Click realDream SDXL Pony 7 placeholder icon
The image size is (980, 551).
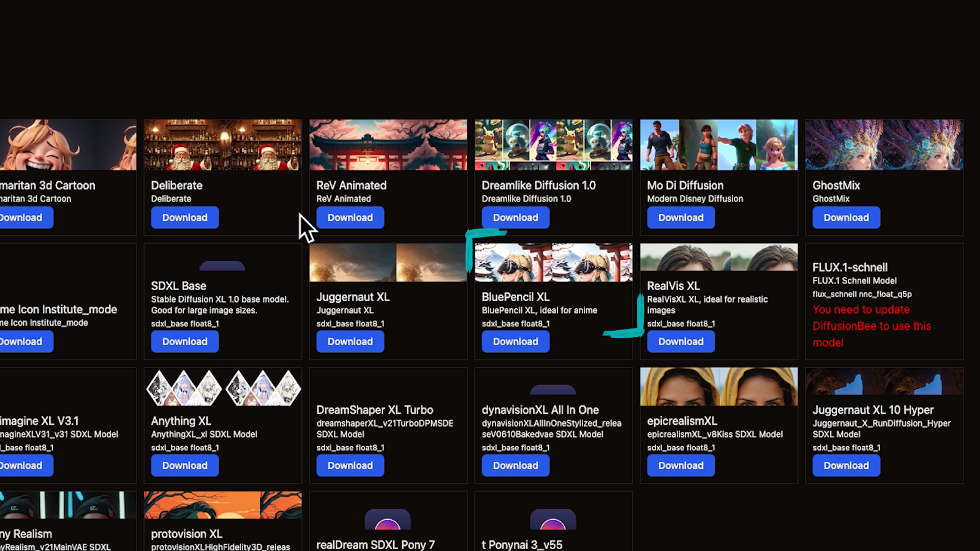click(x=388, y=519)
